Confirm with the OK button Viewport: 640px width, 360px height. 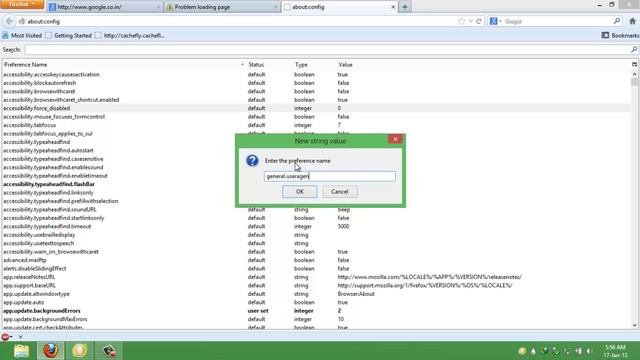300,192
